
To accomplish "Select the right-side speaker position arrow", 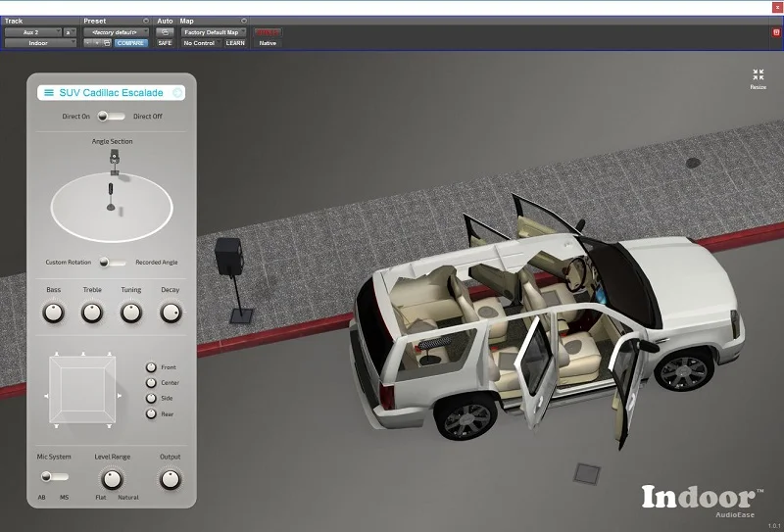I will 119,396.
